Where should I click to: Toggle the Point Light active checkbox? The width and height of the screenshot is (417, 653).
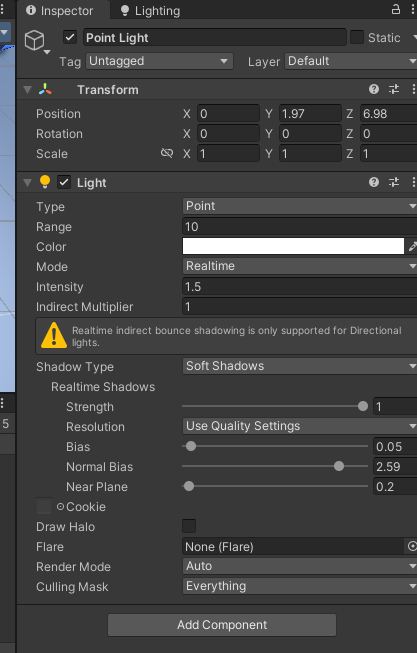pyautogui.click(x=70, y=37)
